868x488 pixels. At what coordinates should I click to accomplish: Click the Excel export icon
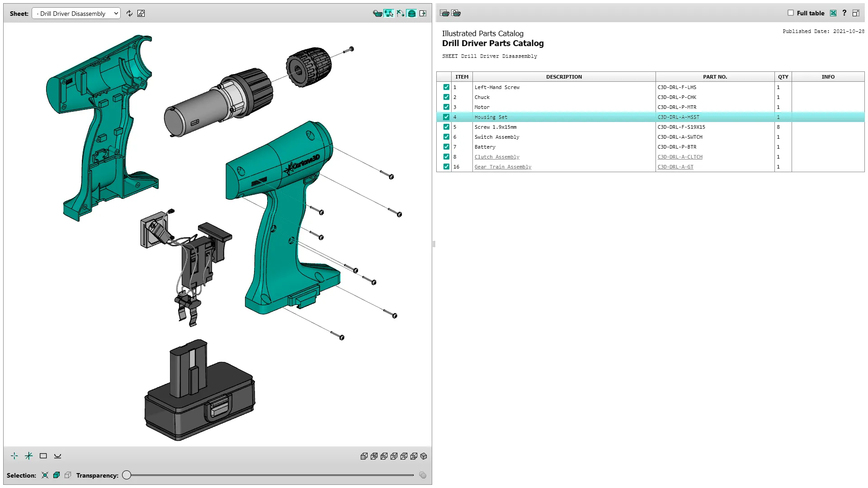tap(833, 13)
